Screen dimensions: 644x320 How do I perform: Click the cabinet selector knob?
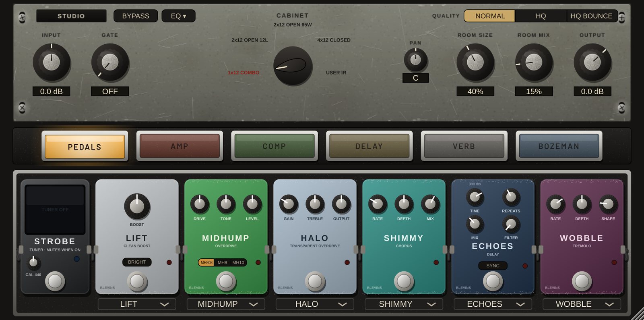[293, 66]
